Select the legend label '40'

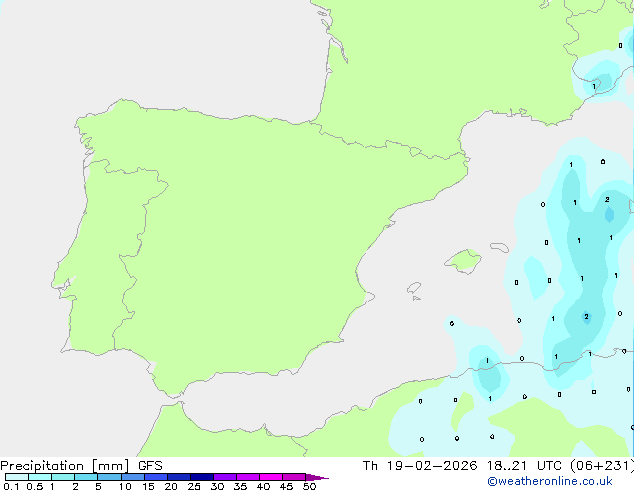[263, 486]
